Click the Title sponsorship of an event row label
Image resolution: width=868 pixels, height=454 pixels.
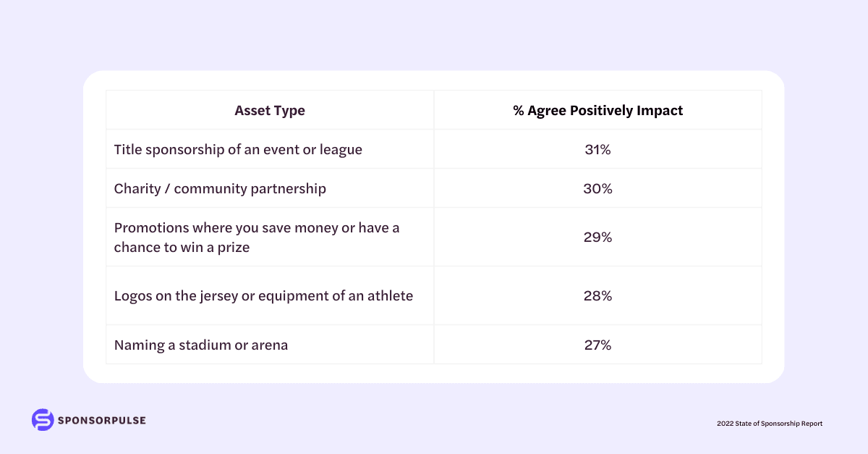pos(238,150)
